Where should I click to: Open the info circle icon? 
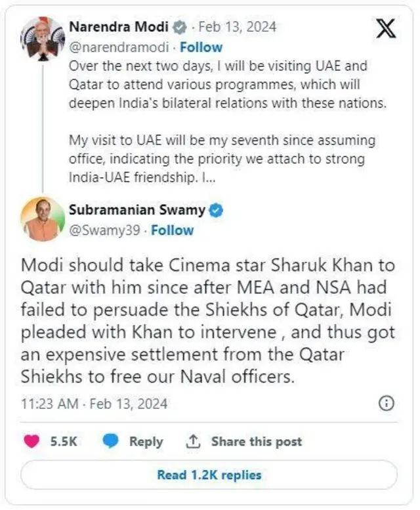click(387, 402)
